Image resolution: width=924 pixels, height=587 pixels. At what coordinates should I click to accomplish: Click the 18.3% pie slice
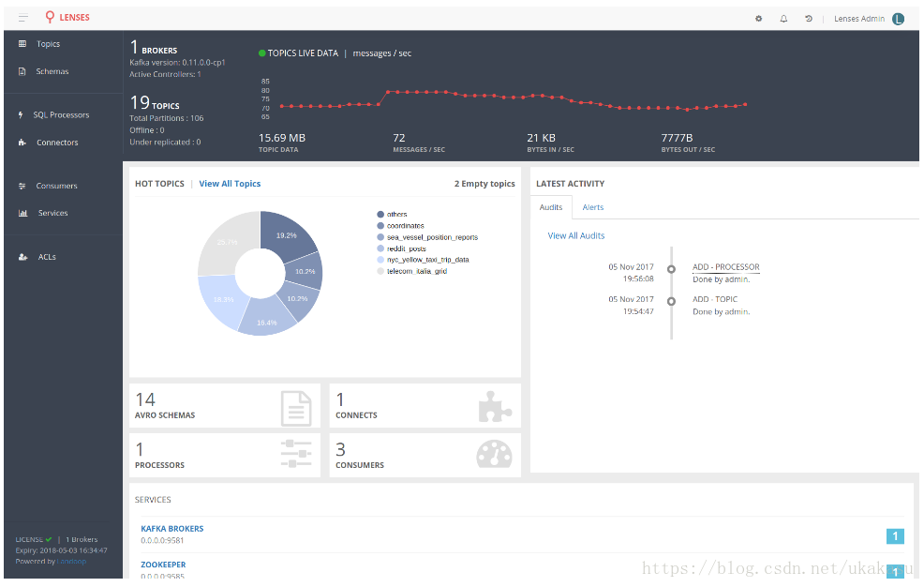(x=223, y=300)
